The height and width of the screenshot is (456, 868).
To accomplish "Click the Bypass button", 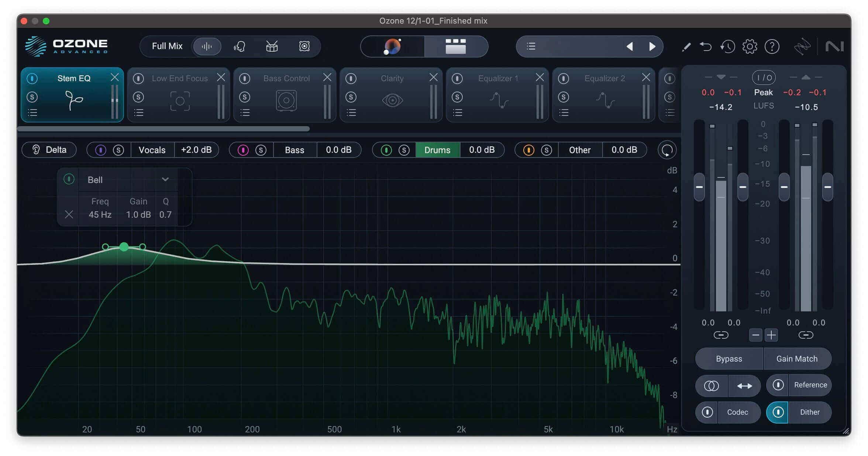I will [x=729, y=359].
